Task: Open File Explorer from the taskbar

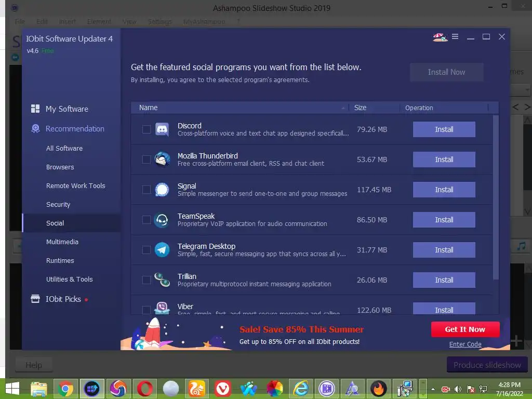Action: tap(39, 389)
